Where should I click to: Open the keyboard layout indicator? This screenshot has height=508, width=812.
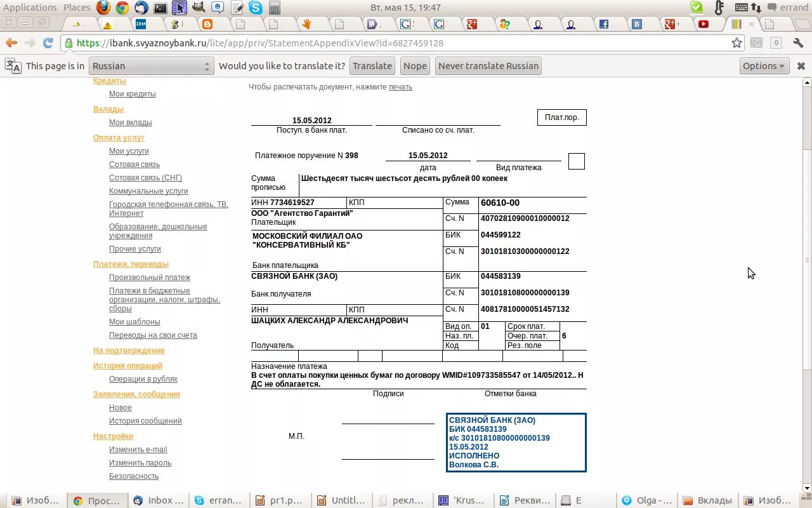point(742,8)
